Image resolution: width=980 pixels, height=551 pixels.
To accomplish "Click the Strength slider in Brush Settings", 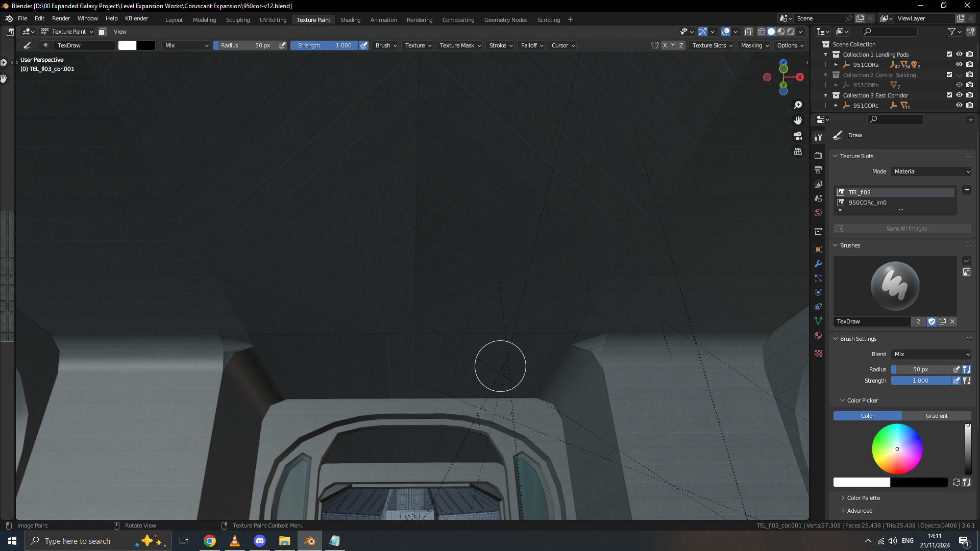I will tap(921, 381).
